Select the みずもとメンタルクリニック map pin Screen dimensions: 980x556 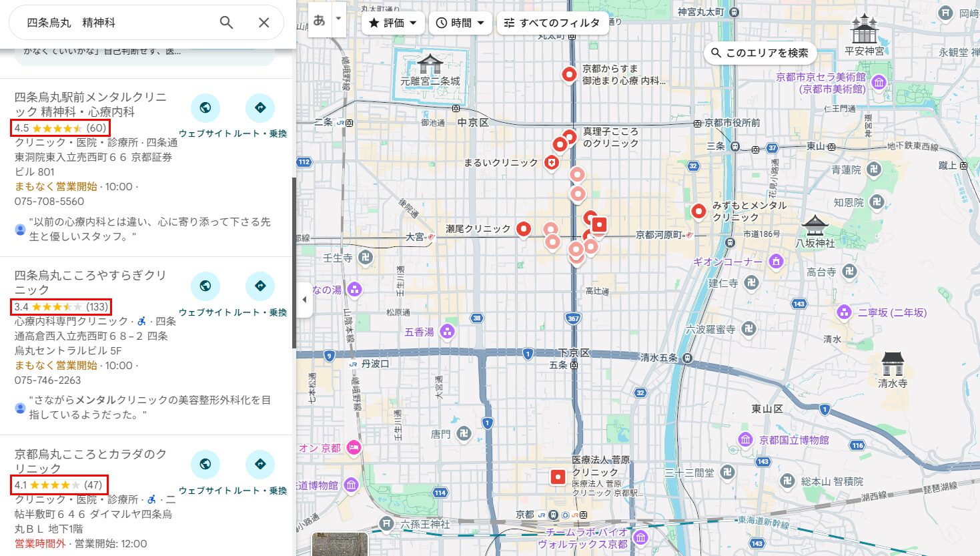tap(698, 211)
